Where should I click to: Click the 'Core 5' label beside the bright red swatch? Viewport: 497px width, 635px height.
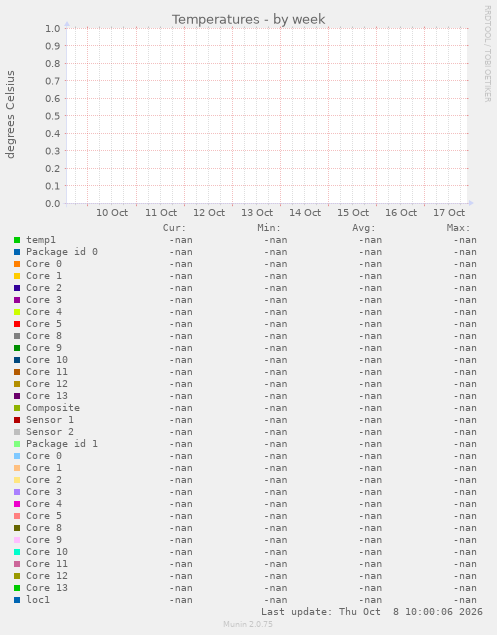coord(44,324)
